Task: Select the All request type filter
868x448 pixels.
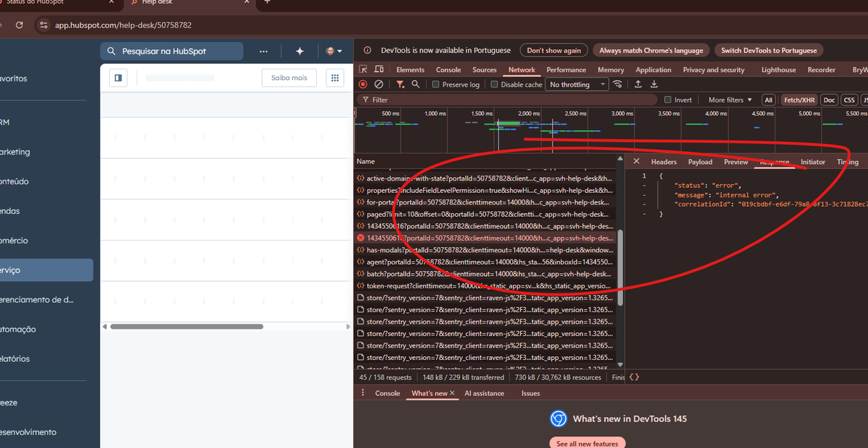Action: coord(768,100)
